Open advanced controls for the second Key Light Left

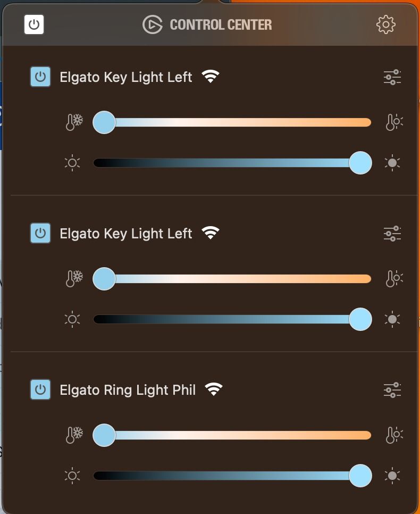(x=392, y=233)
